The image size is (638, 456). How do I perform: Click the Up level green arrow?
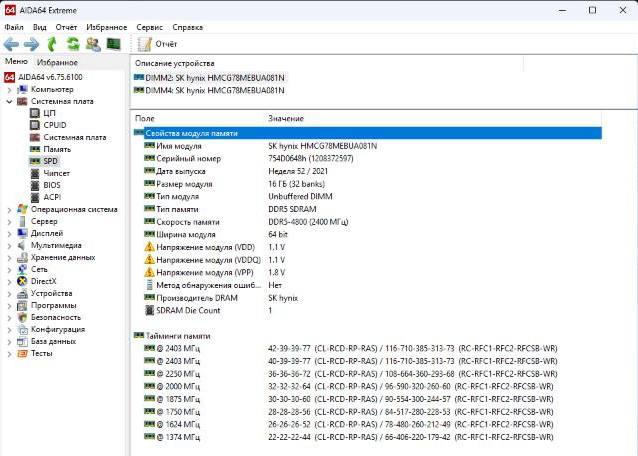pyautogui.click(x=52, y=44)
